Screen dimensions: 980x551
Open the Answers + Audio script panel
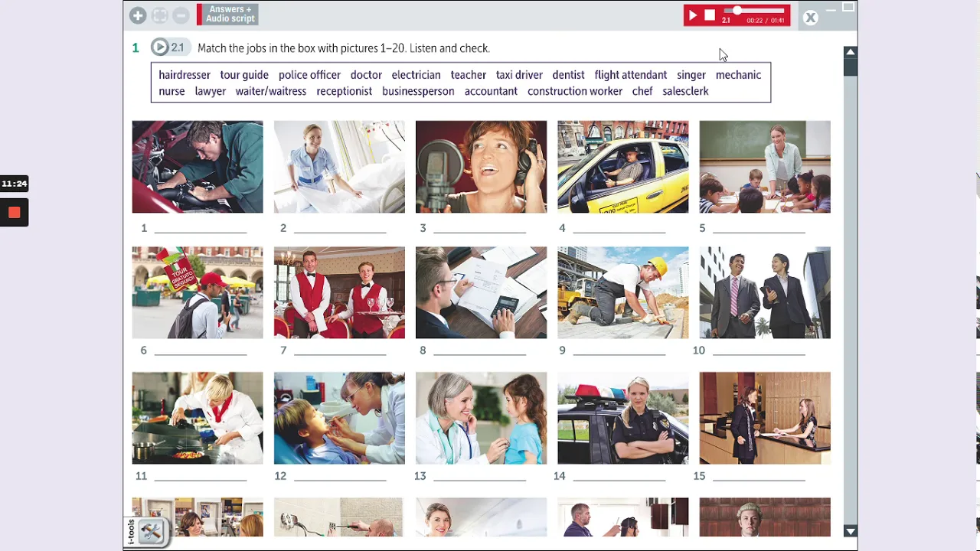tap(227, 15)
